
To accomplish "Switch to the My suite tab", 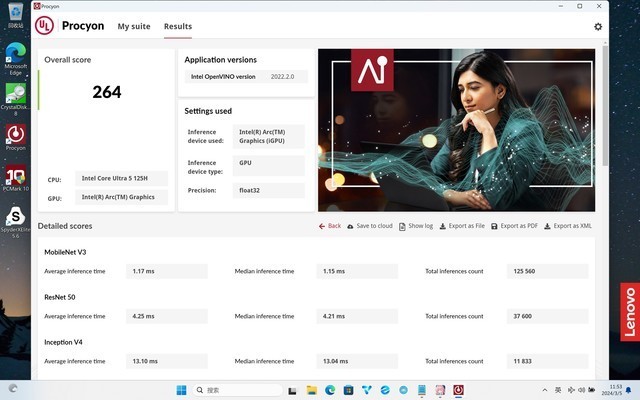I will point(135,27).
